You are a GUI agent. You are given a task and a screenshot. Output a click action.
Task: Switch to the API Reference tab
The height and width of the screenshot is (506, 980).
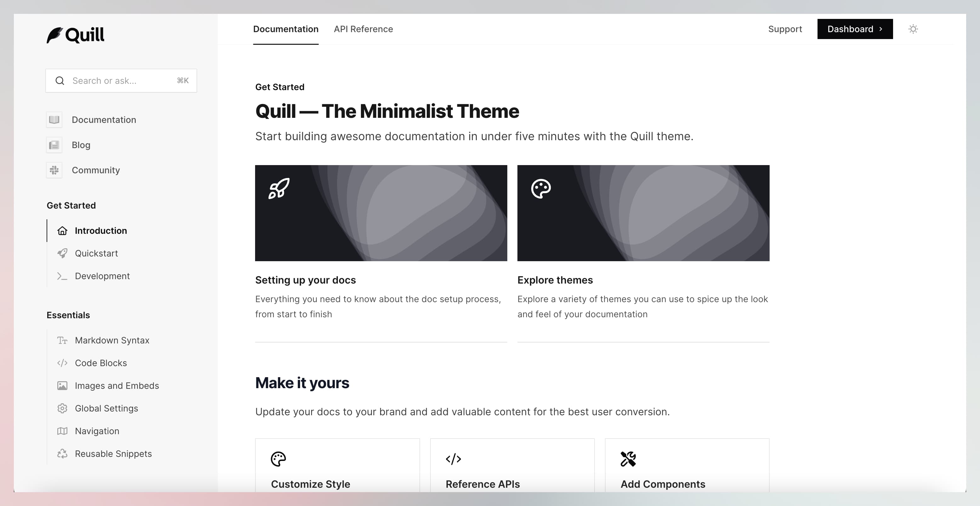pos(363,29)
